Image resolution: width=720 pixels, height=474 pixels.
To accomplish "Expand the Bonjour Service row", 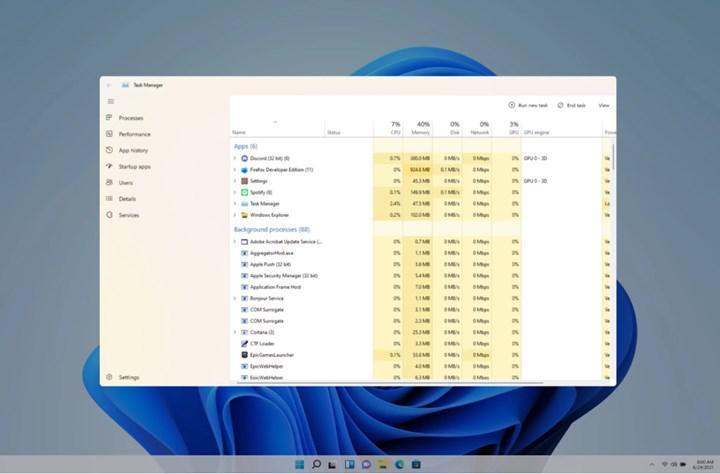I will coord(235,298).
